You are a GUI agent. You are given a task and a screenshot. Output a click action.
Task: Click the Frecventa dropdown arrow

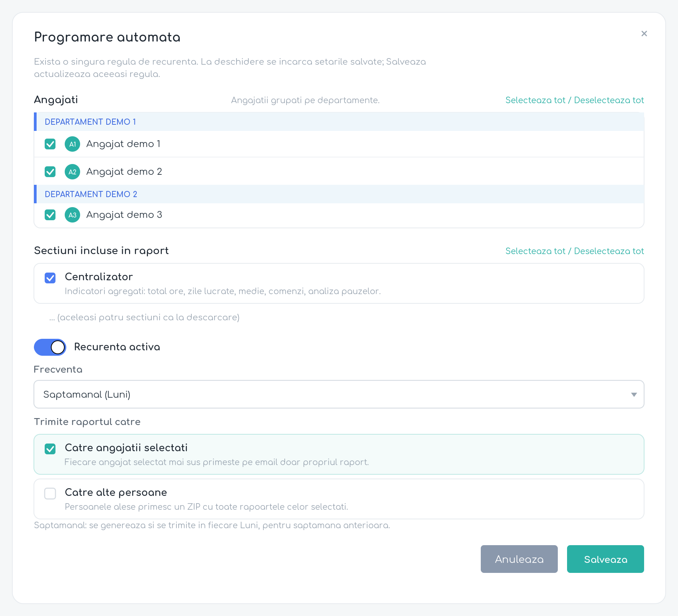634,395
